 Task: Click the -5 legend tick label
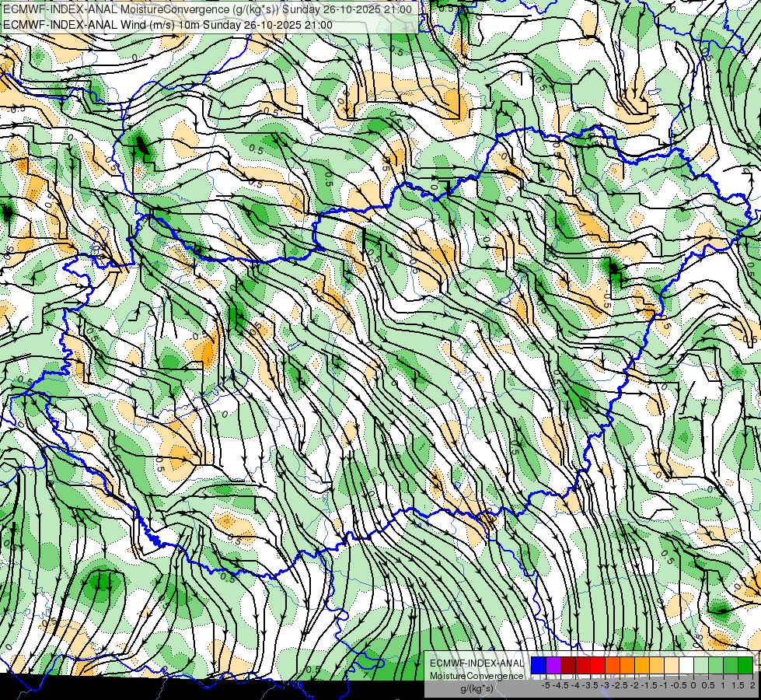click(x=546, y=685)
